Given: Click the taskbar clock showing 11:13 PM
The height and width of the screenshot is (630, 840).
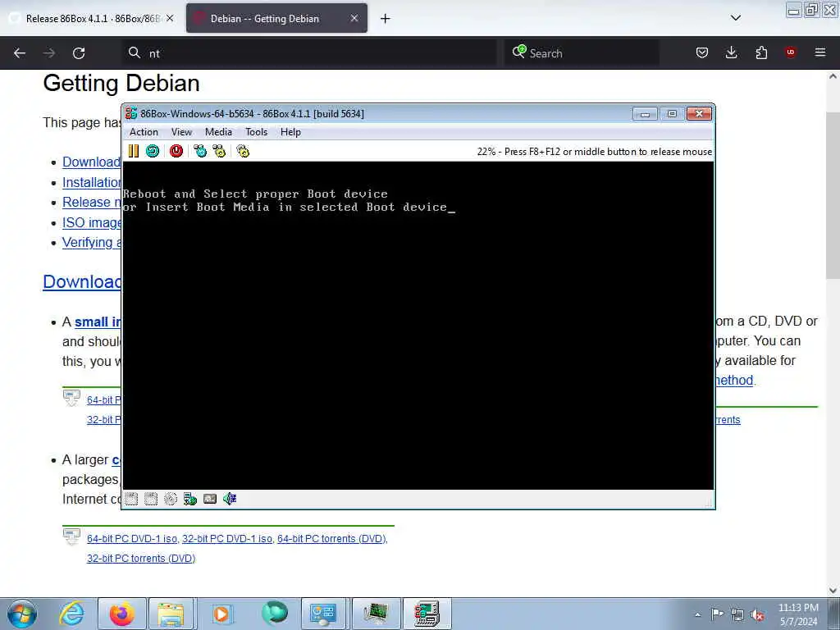Looking at the screenshot, I should (x=797, y=614).
